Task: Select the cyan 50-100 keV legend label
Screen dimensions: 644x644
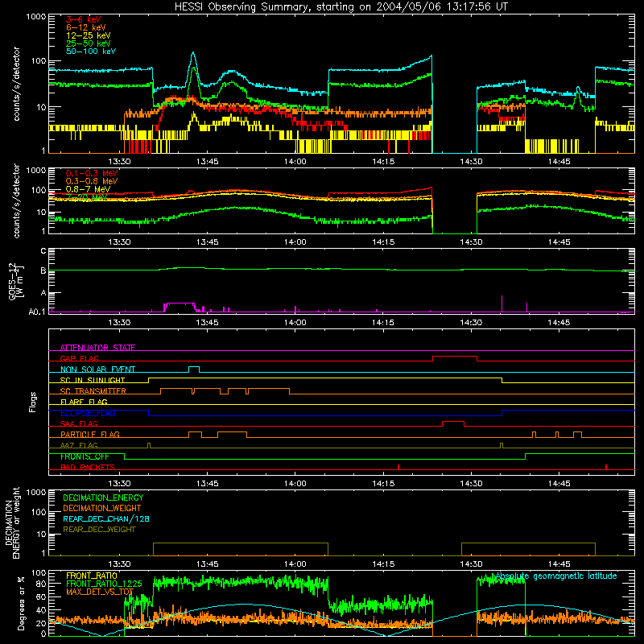Action: pos(91,52)
